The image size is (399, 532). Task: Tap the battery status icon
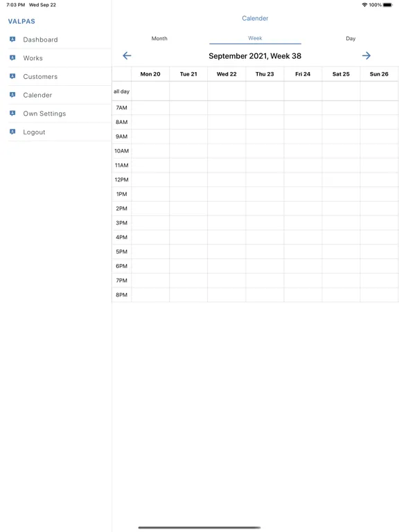coord(388,5)
